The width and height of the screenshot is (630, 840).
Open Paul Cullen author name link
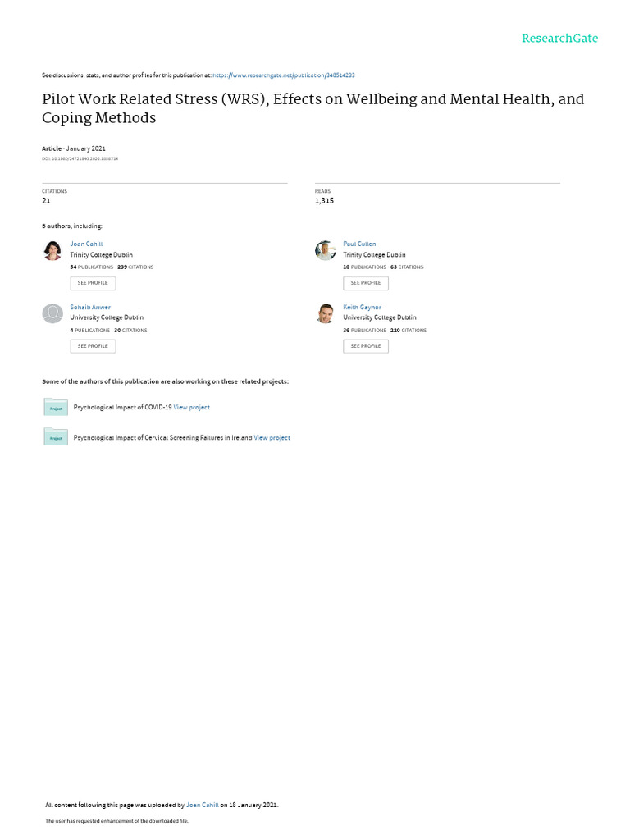(359, 244)
